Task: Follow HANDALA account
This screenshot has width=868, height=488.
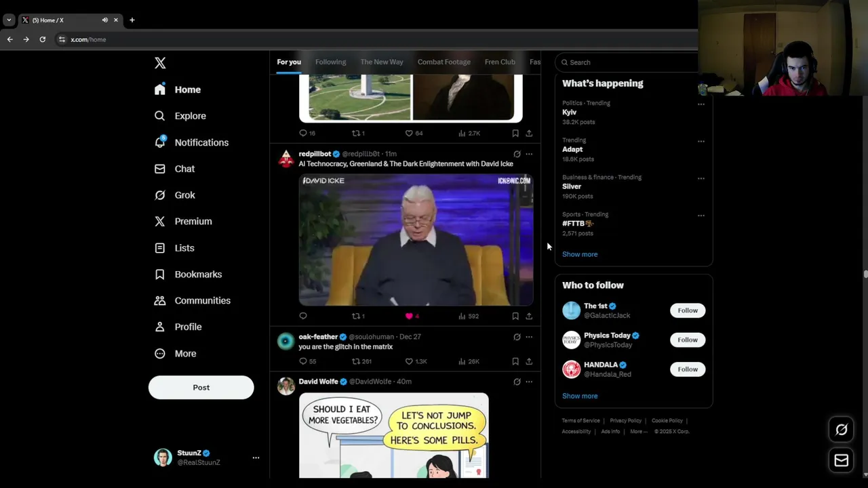Action: coord(688,369)
